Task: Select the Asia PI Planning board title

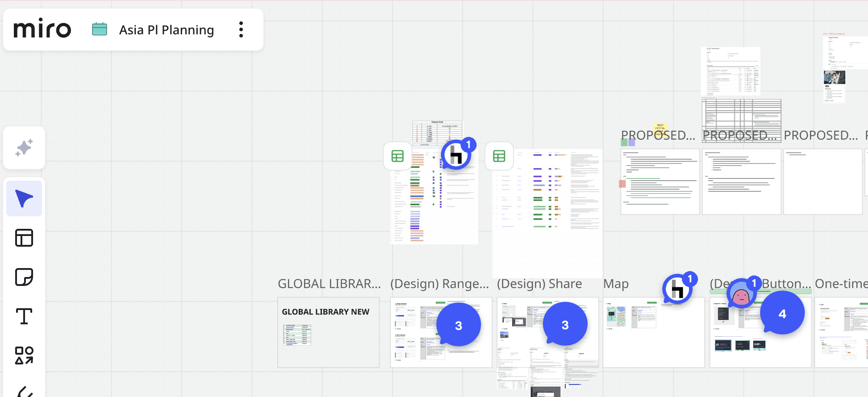Action: coord(167,30)
